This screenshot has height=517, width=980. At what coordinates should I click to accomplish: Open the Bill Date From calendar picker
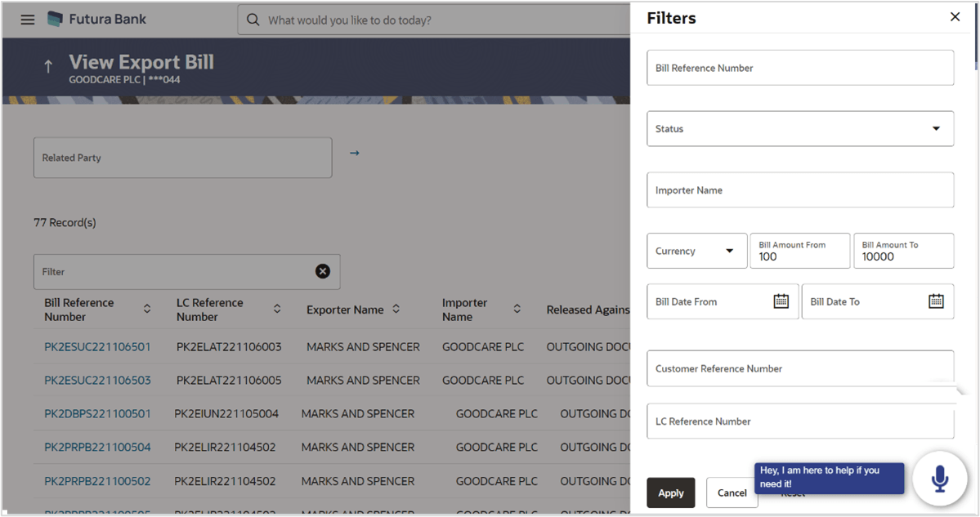pyautogui.click(x=782, y=301)
